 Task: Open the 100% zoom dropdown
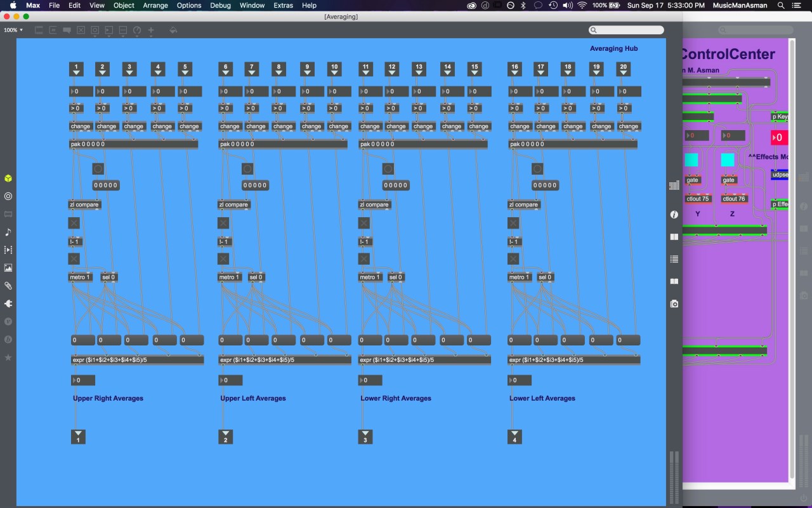click(13, 30)
